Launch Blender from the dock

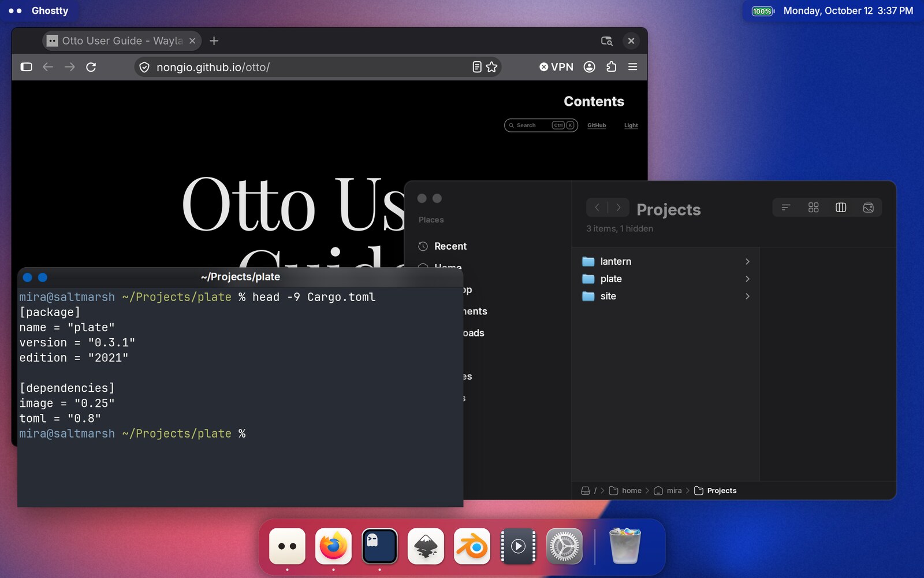coord(472,546)
